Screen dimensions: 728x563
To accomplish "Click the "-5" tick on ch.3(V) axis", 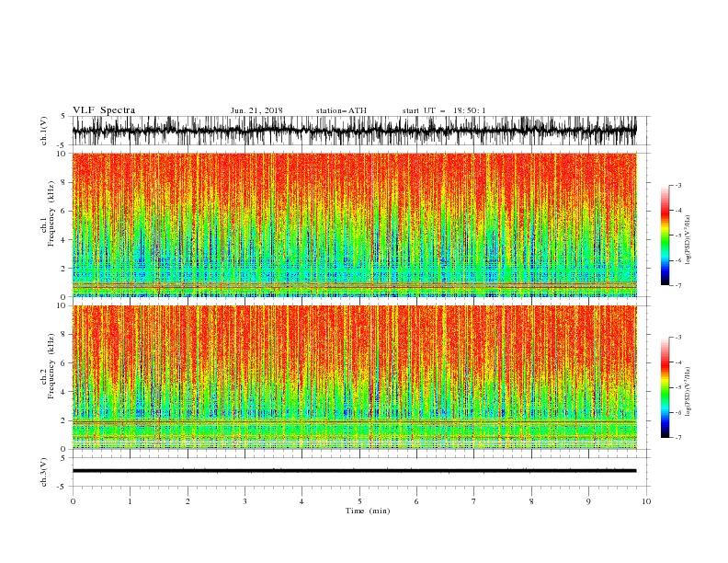I will click(63, 487).
